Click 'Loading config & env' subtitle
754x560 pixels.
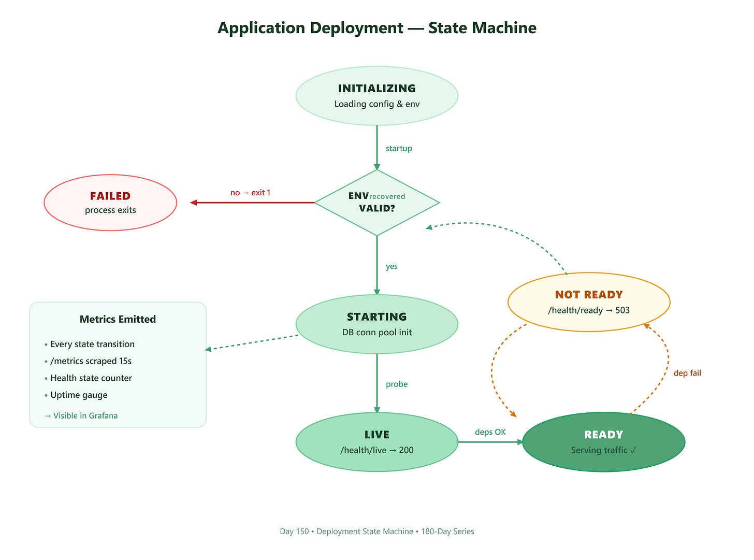point(377,104)
